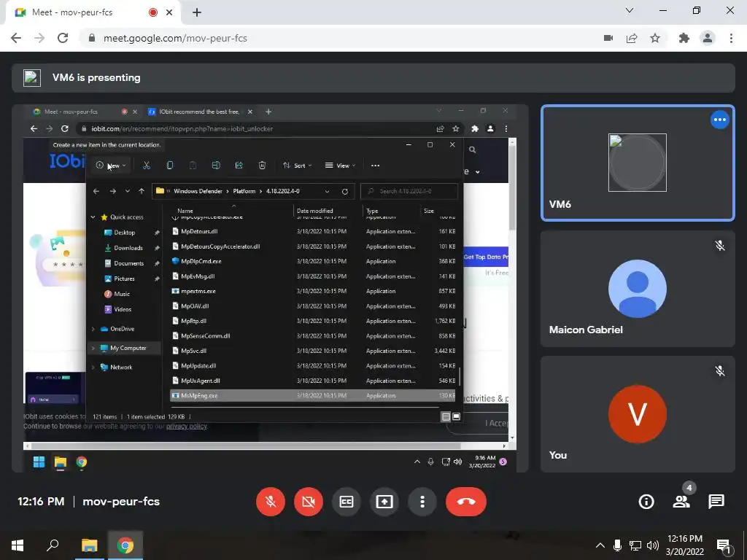This screenshot has height=560, width=747.
Task: Click the New dropdown in Explorer
Action: (x=111, y=166)
